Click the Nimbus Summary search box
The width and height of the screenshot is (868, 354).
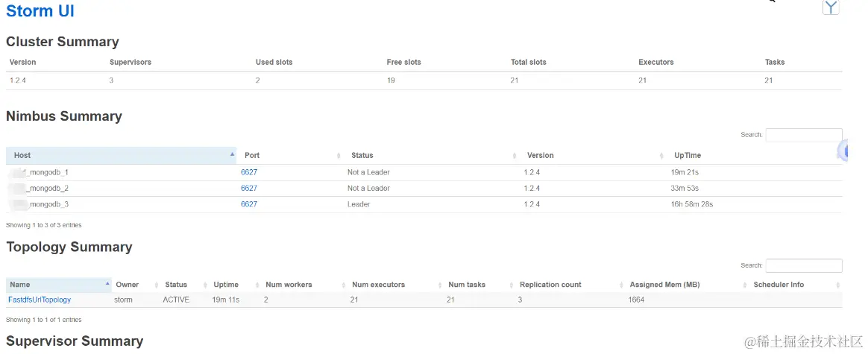pos(803,135)
